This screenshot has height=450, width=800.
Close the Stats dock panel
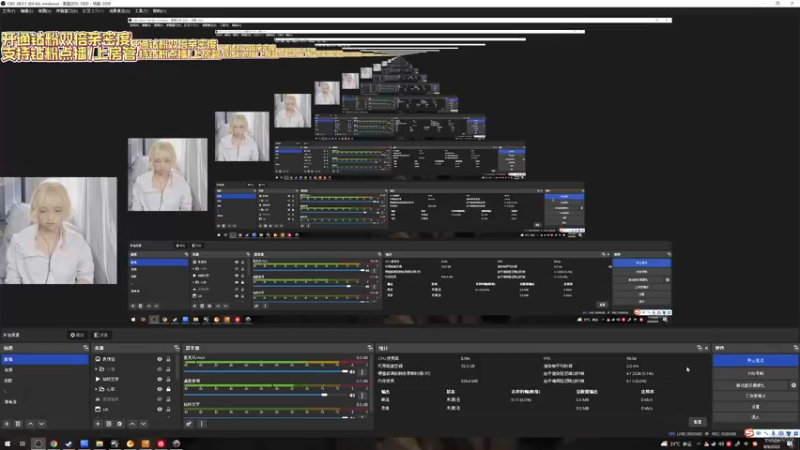[x=707, y=348]
